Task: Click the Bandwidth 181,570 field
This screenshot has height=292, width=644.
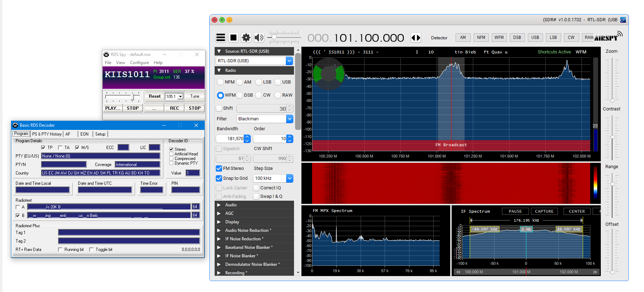Action: (x=230, y=139)
